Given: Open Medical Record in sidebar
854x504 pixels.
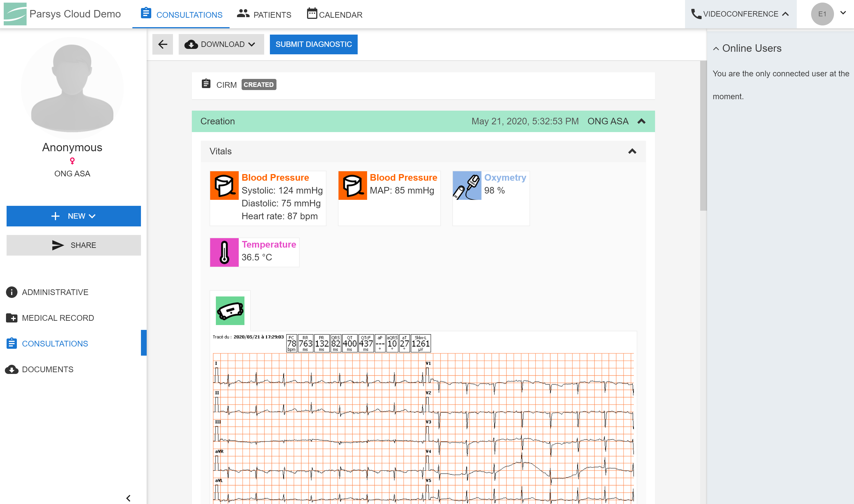Looking at the screenshot, I should point(58,318).
